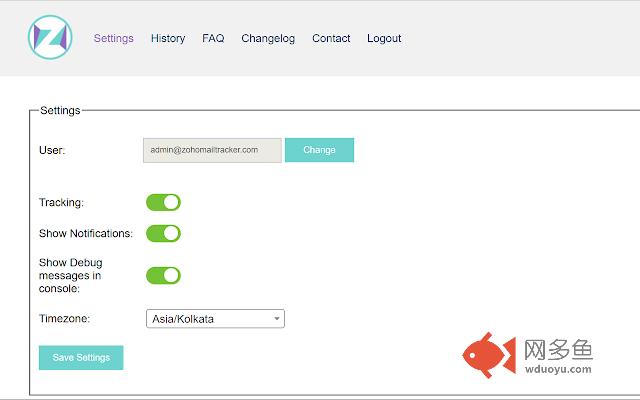View the Changelog page
This screenshot has width=640, height=400.
(x=268, y=38)
